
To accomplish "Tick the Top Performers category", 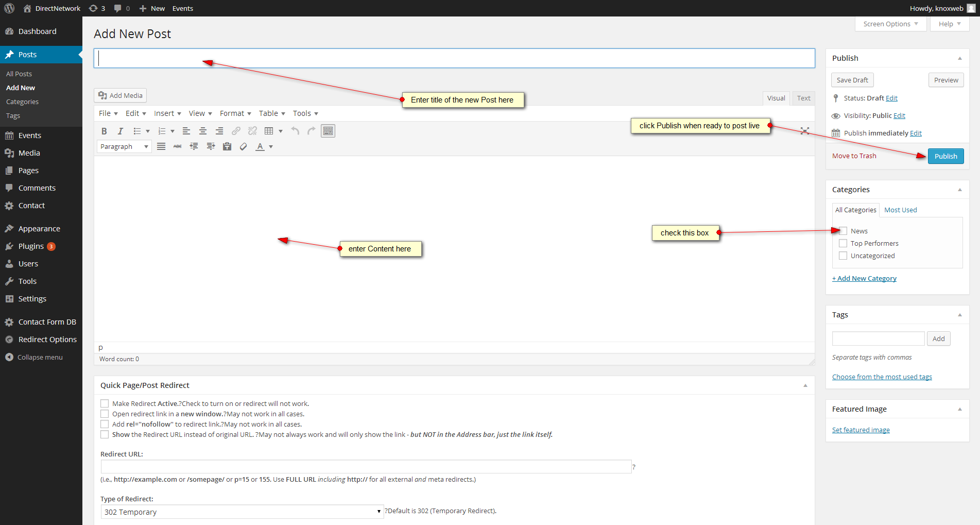I will 843,243.
